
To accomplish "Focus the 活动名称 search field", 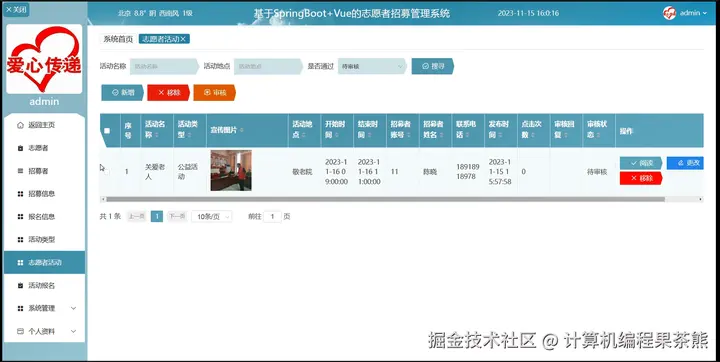I will [164, 66].
